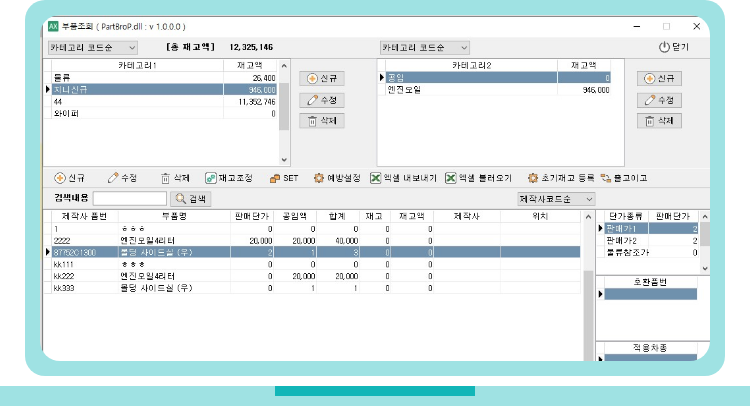The height and width of the screenshot is (406, 750).
Task: Click the 공임액 column header
Action: coord(295,216)
